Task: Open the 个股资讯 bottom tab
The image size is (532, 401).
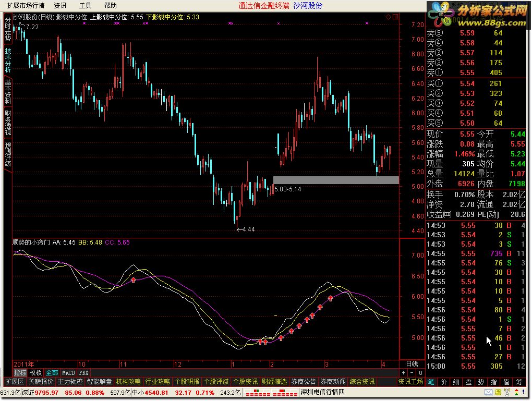Action: pos(245,382)
